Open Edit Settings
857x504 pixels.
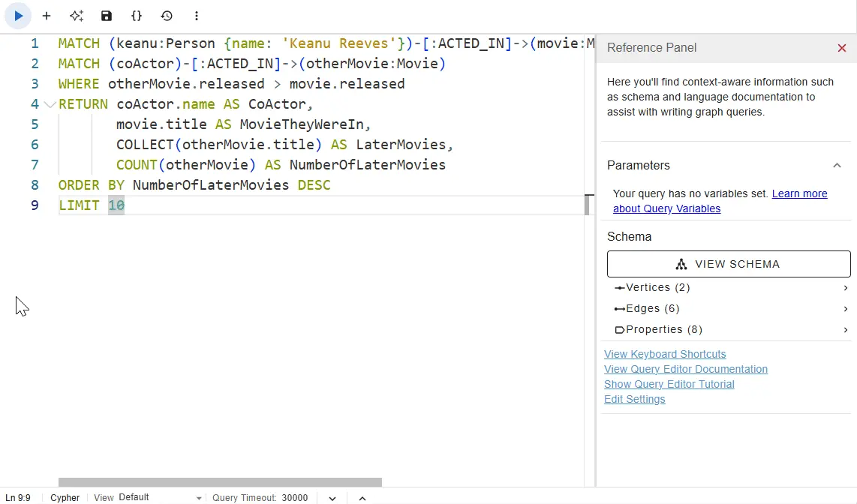click(634, 399)
